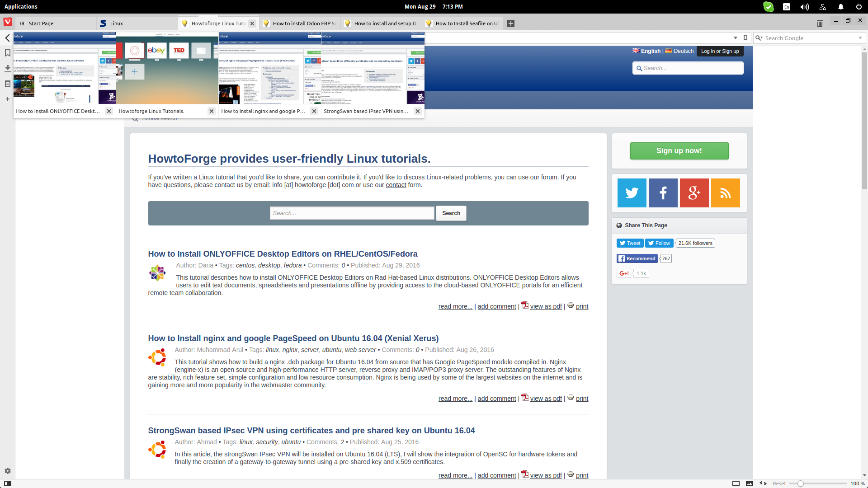This screenshot has height=488, width=868.
Task: Toggle image loading in status bar
Action: (x=750, y=483)
